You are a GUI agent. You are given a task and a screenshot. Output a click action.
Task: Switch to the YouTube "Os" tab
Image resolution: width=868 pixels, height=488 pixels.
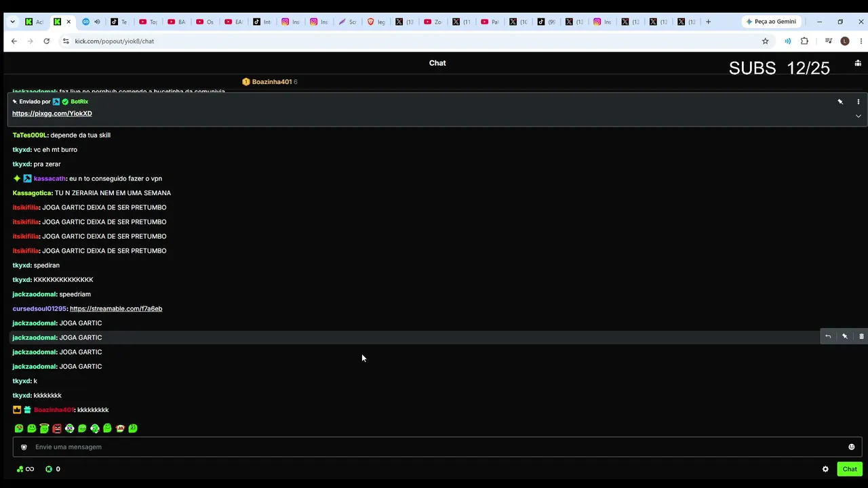tap(205, 22)
